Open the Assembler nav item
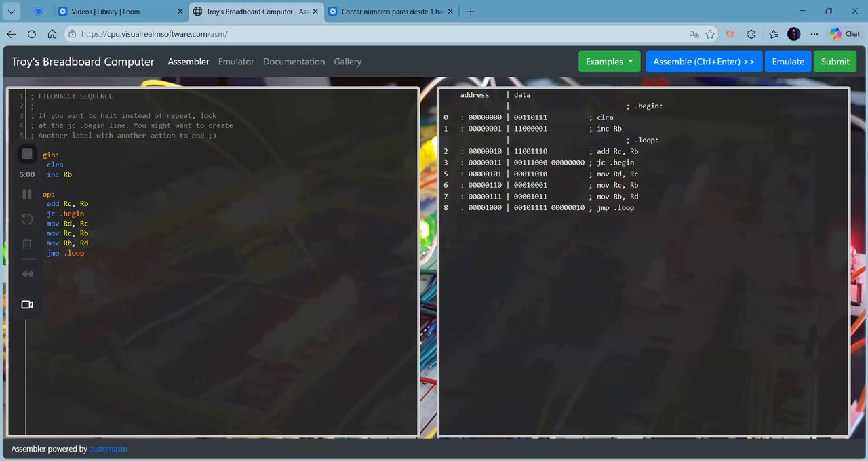868x461 pixels. click(189, 62)
